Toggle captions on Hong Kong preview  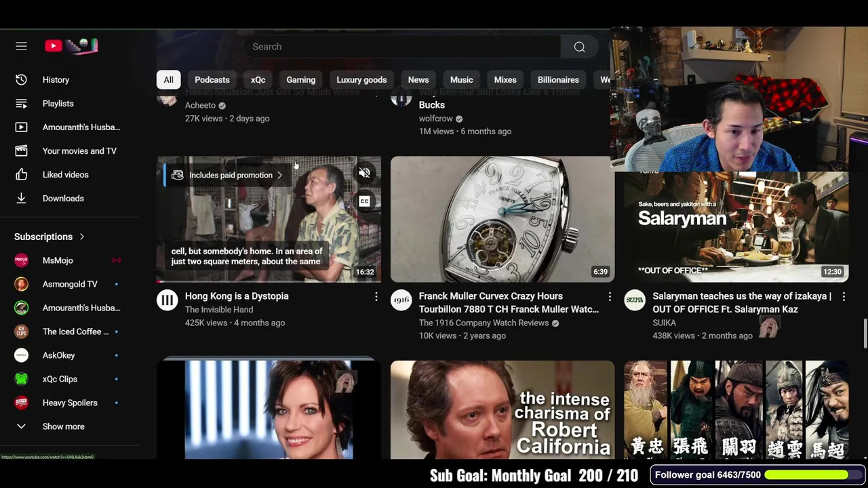tap(364, 201)
